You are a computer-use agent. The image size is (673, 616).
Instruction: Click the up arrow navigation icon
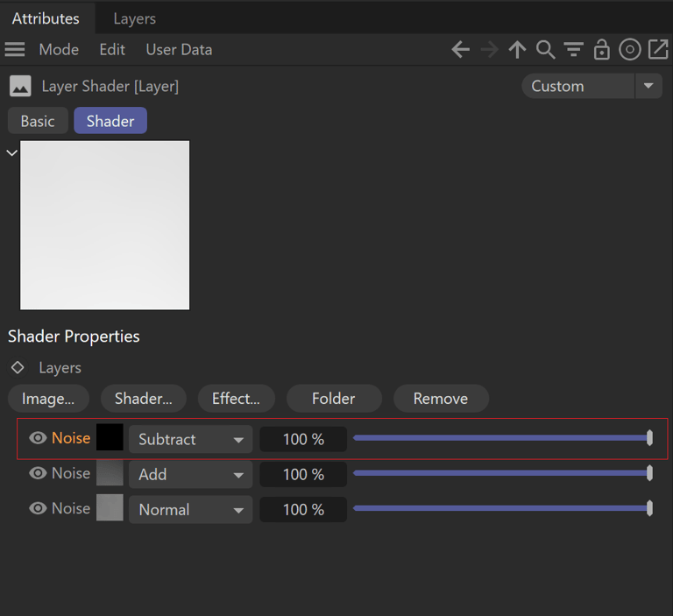click(x=517, y=50)
